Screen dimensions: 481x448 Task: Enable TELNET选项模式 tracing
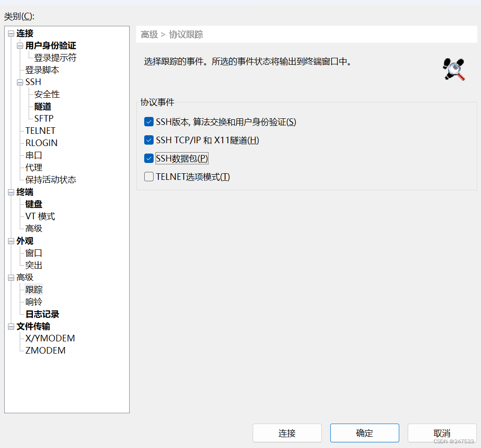click(148, 176)
